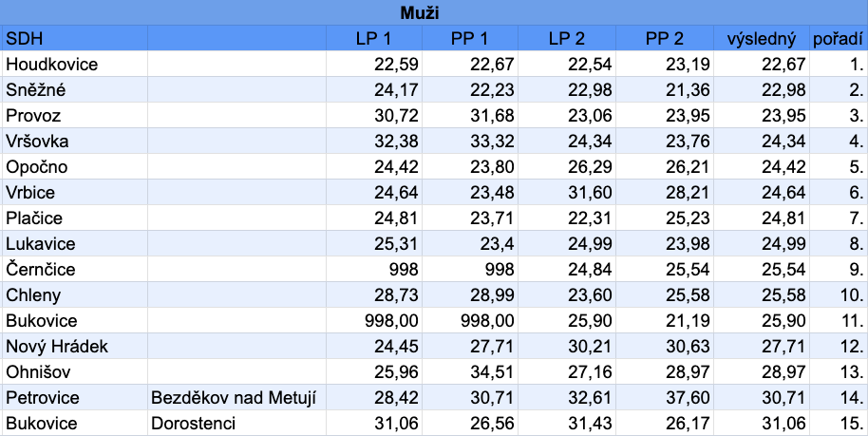The image size is (868, 436).
Task: Click the "Bezděkov nad Metují" cell
Action: tap(234, 397)
